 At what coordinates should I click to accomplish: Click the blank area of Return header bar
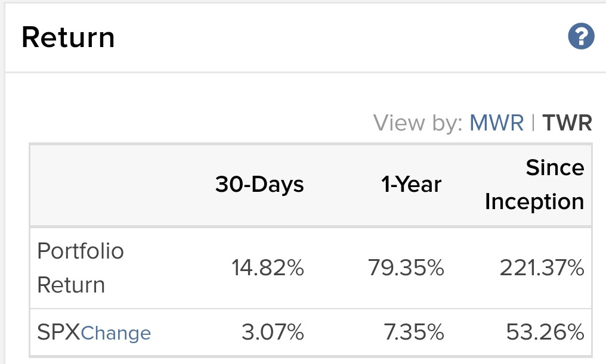tap(340, 38)
